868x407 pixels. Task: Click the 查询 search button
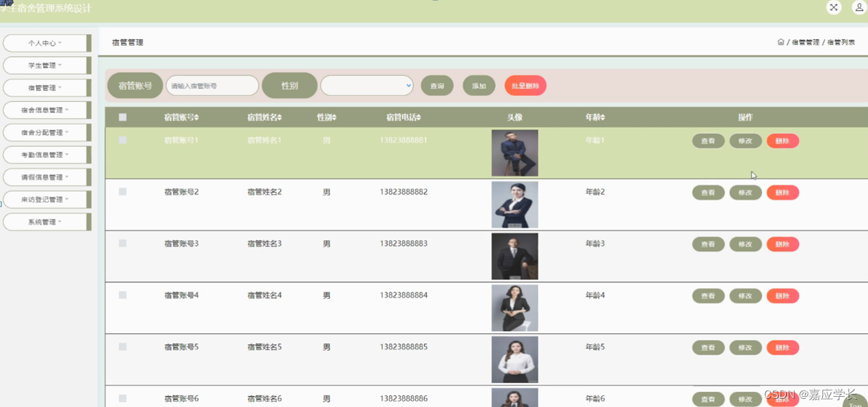437,86
